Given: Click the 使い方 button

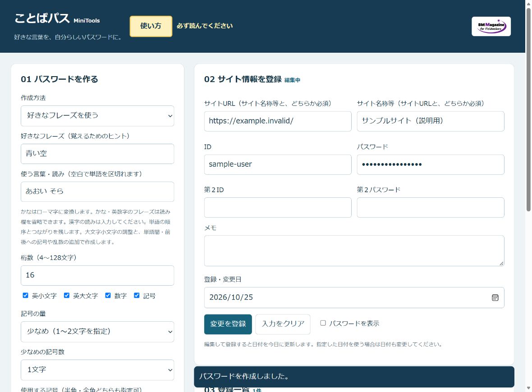Looking at the screenshot, I should coord(151,26).
